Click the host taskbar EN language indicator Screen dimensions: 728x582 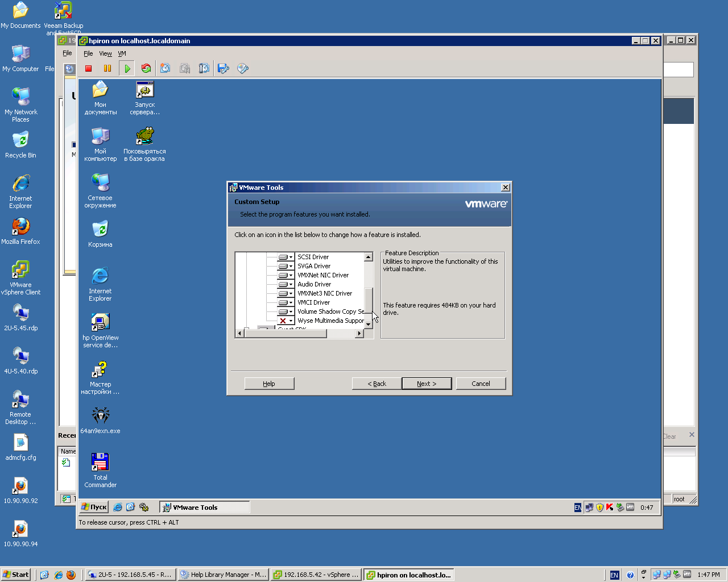click(x=614, y=575)
